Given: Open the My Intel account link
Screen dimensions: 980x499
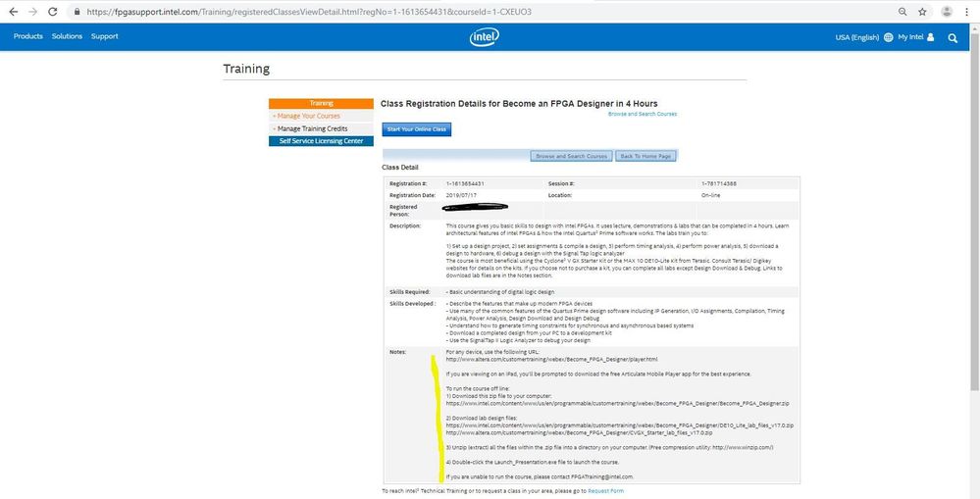Looking at the screenshot, I should click(x=910, y=37).
